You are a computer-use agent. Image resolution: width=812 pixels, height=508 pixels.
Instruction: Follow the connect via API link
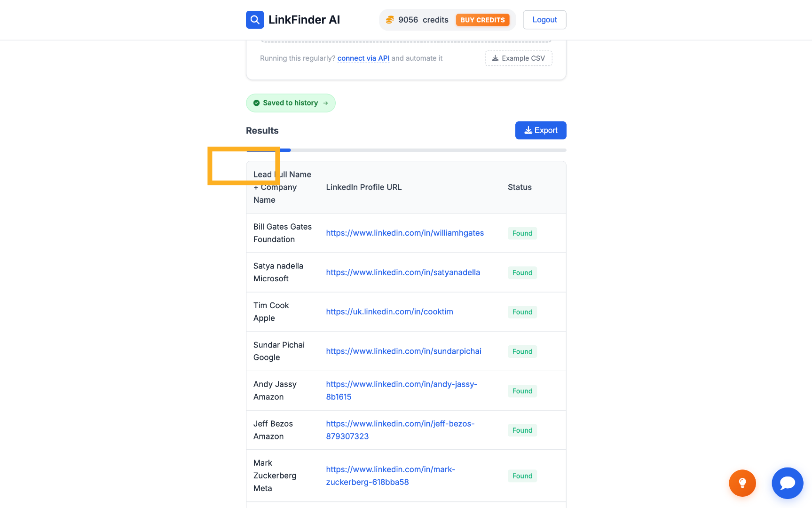tap(363, 58)
